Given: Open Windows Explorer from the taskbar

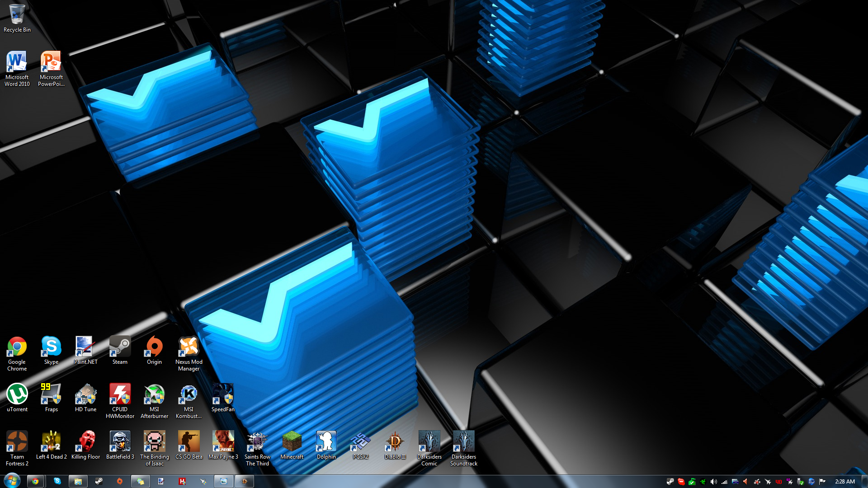Looking at the screenshot, I should pos(78,481).
